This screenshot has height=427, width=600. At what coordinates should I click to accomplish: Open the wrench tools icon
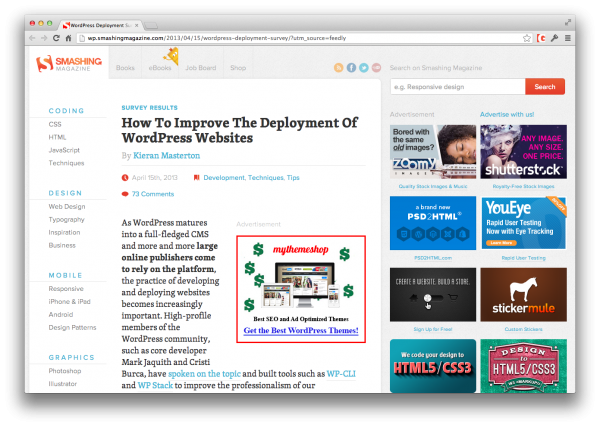[x=554, y=38]
